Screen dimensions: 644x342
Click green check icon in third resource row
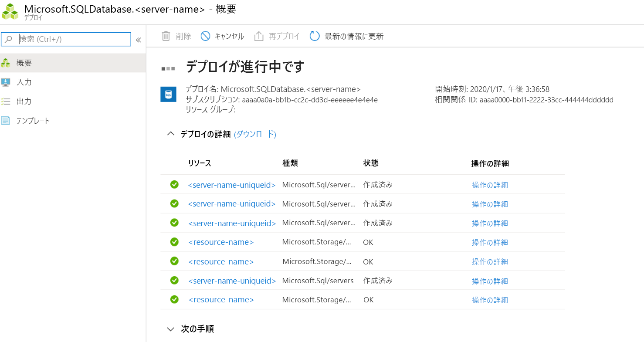[174, 223]
